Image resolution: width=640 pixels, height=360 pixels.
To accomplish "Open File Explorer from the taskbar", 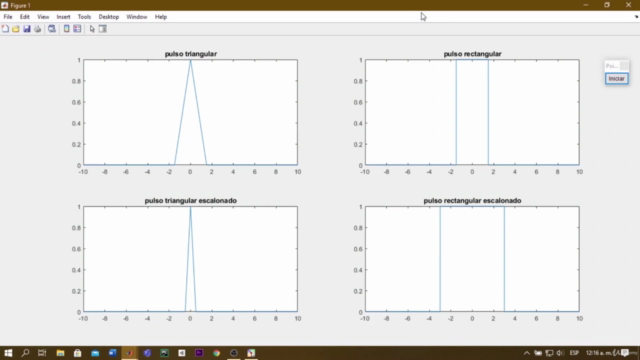I will 60,353.
